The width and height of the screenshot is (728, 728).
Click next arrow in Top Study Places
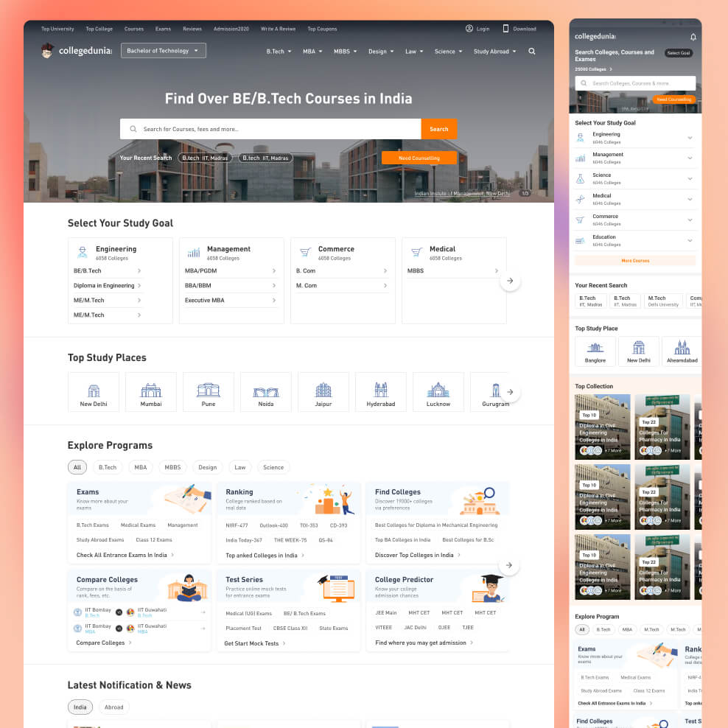pyautogui.click(x=510, y=392)
